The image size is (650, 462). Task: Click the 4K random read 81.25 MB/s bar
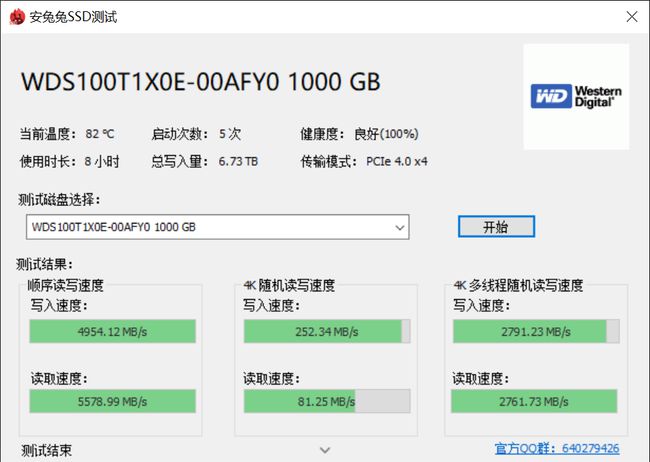coord(327,401)
